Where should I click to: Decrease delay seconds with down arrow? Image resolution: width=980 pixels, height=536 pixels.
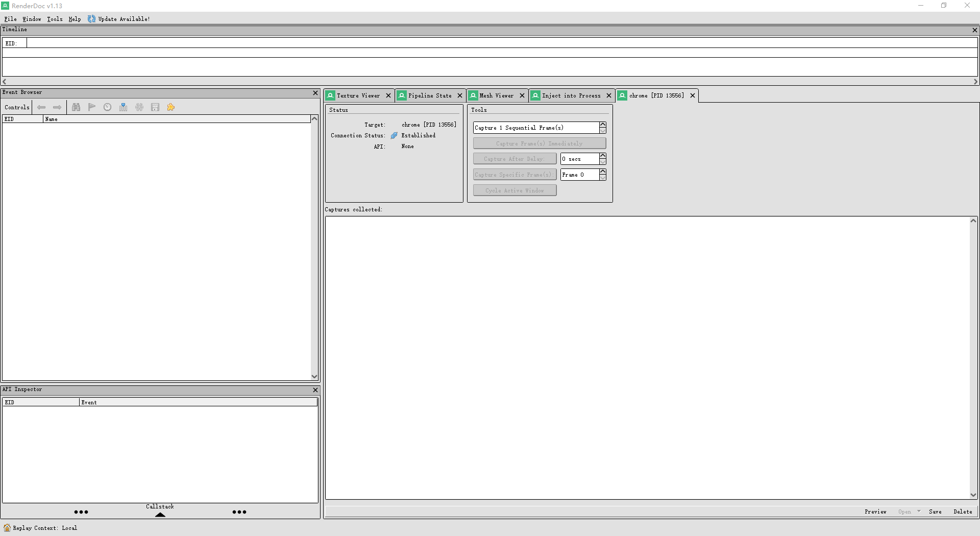coord(603,162)
